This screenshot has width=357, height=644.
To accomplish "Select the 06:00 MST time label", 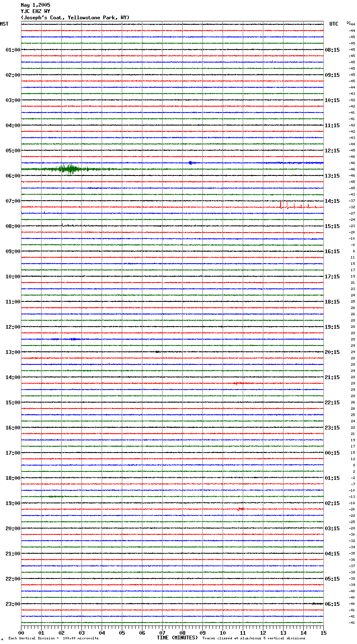I will point(13,176).
